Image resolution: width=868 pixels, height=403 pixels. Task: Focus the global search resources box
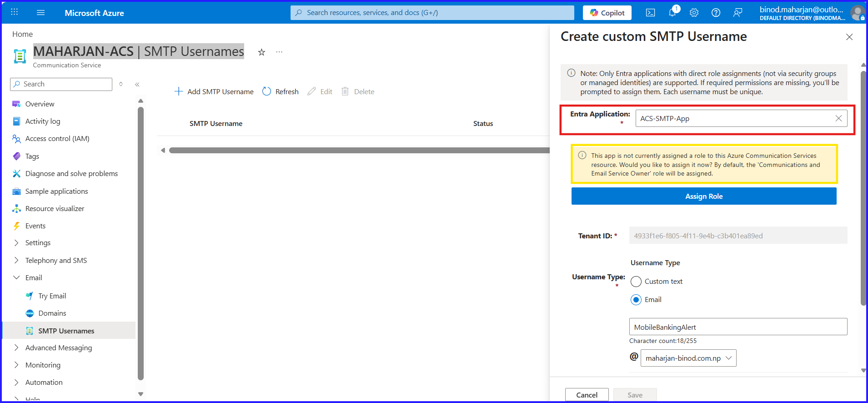pos(432,13)
